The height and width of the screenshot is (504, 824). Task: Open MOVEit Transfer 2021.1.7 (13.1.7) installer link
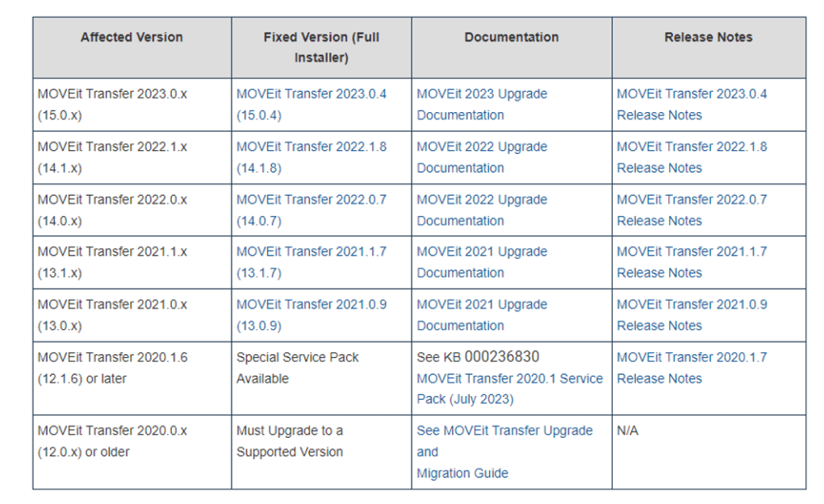(x=311, y=262)
